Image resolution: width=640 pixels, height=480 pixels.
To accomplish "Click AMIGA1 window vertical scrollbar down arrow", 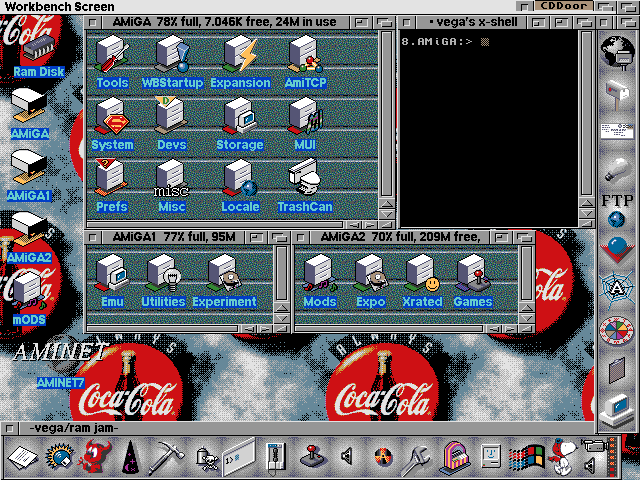I will 282,318.
